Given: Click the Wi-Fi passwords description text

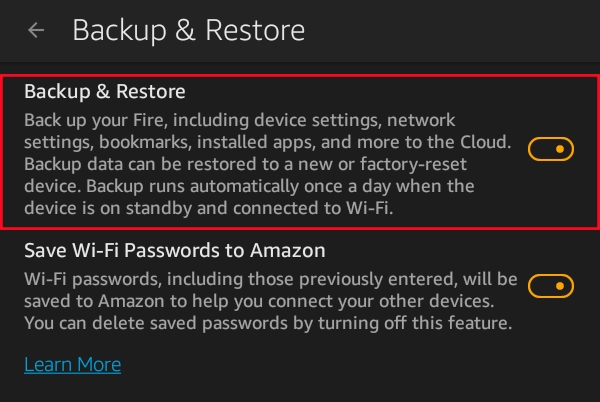Looking at the screenshot, I should coord(268,300).
